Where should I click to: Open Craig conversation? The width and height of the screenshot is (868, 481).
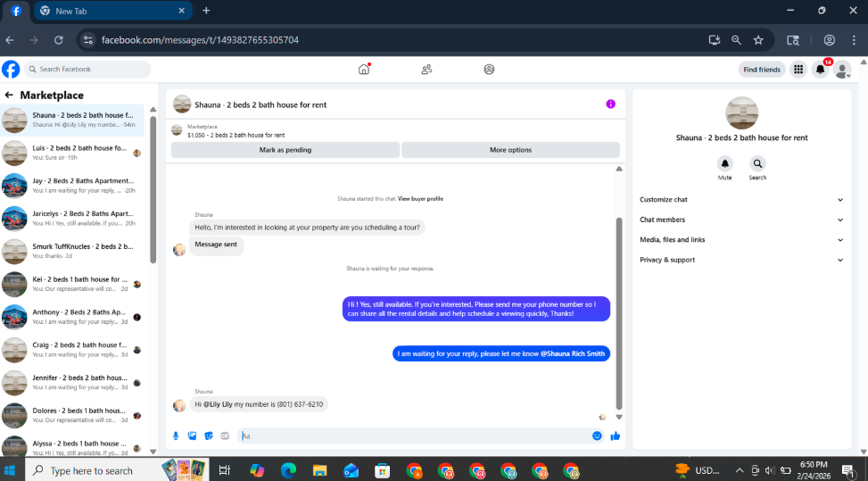pyautogui.click(x=72, y=350)
